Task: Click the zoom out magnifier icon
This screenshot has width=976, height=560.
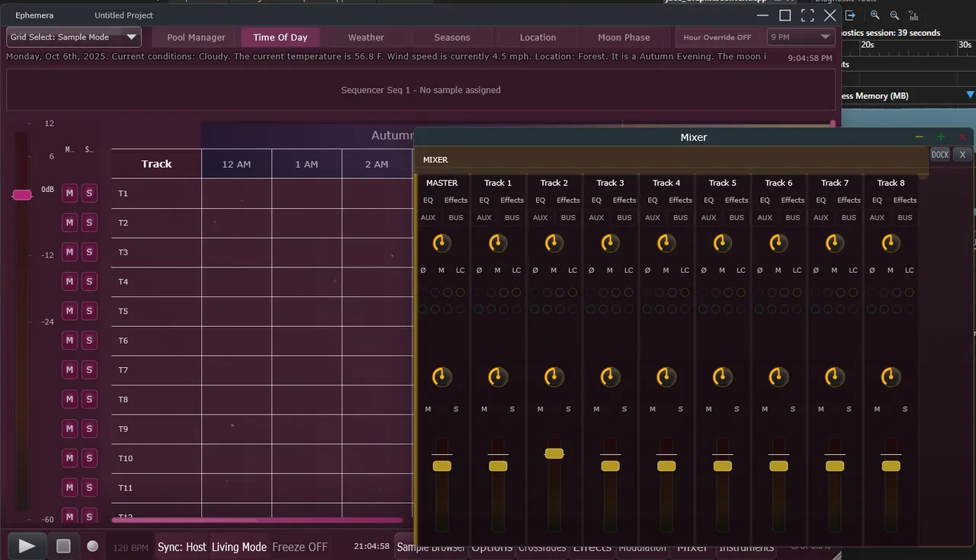Action: pos(894,15)
